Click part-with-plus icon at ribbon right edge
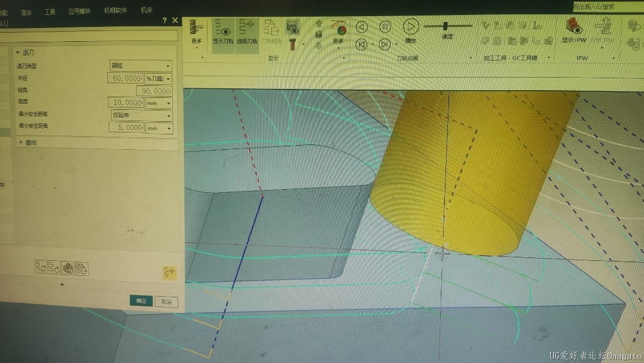644x363 pixels. click(634, 43)
